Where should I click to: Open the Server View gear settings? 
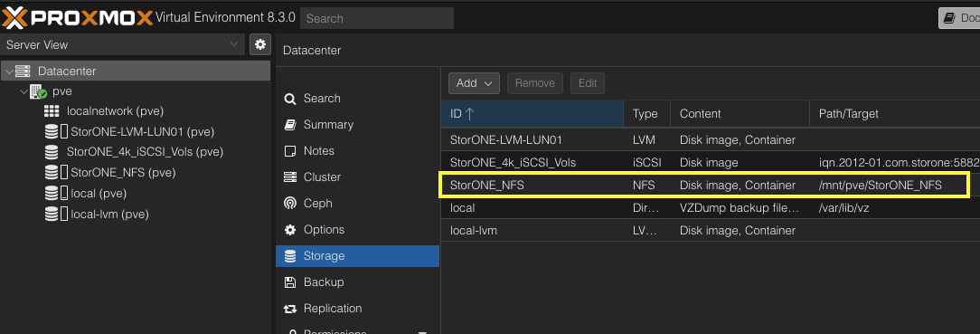260,44
